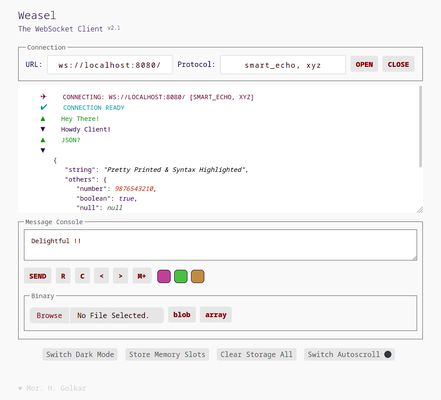Click the 'Howdy Client!' log message
The width and height of the screenshot is (441, 400).
click(86, 129)
